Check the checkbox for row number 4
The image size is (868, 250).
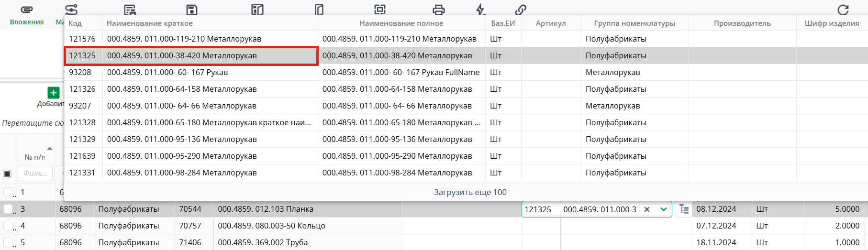coord(8,226)
